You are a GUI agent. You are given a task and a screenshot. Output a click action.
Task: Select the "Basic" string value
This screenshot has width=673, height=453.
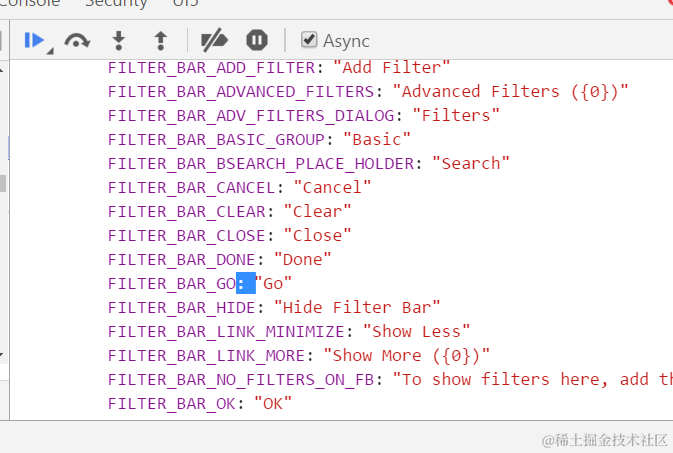pyautogui.click(x=377, y=140)
